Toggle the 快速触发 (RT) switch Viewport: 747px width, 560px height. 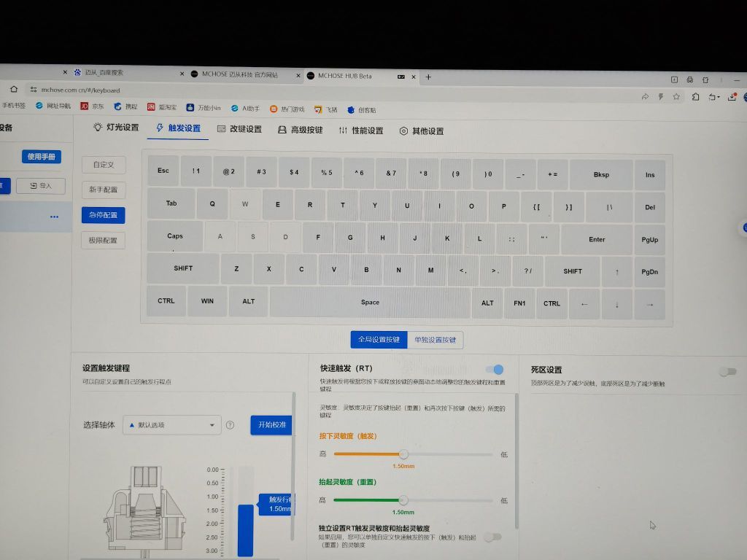495,370
